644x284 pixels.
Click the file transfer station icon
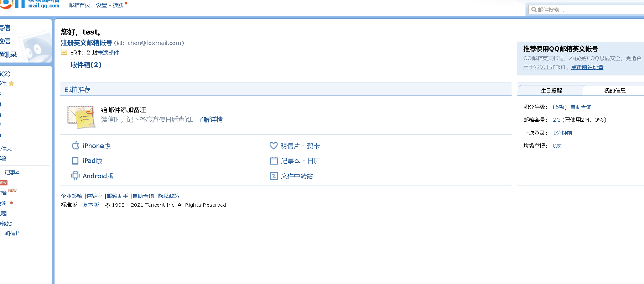pos(274,176)
